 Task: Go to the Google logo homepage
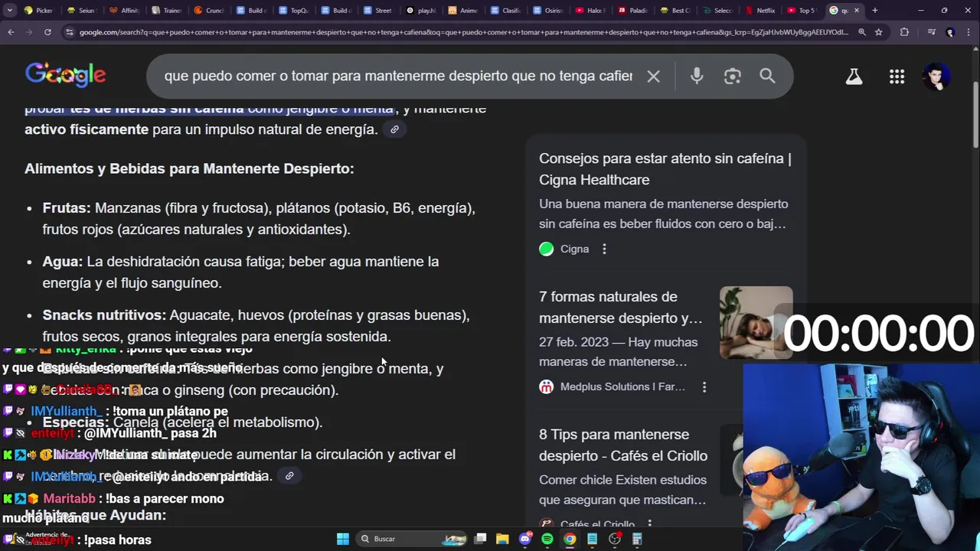coord(66,74)
